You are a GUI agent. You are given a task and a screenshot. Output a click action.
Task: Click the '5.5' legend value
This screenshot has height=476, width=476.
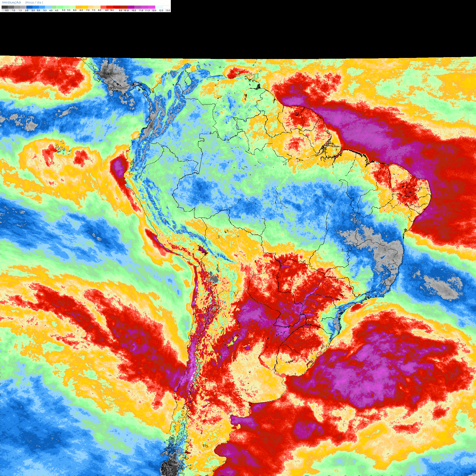69,10
